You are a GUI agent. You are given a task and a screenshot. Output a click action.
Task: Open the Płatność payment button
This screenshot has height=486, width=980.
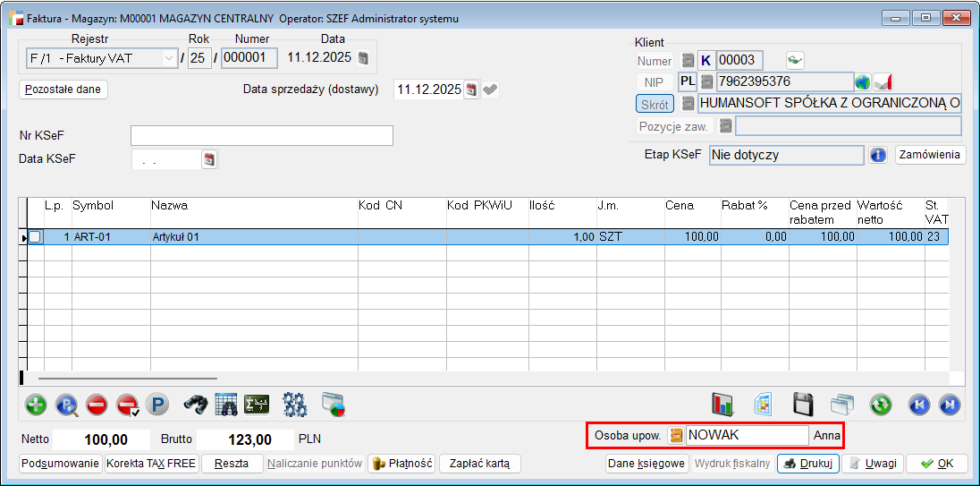(402, 464)
